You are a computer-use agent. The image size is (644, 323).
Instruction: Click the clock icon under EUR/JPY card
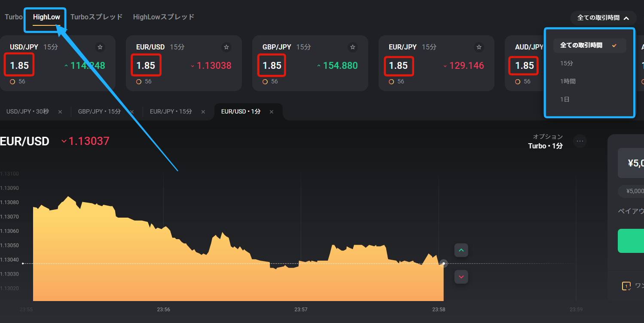tap(391, 82)
